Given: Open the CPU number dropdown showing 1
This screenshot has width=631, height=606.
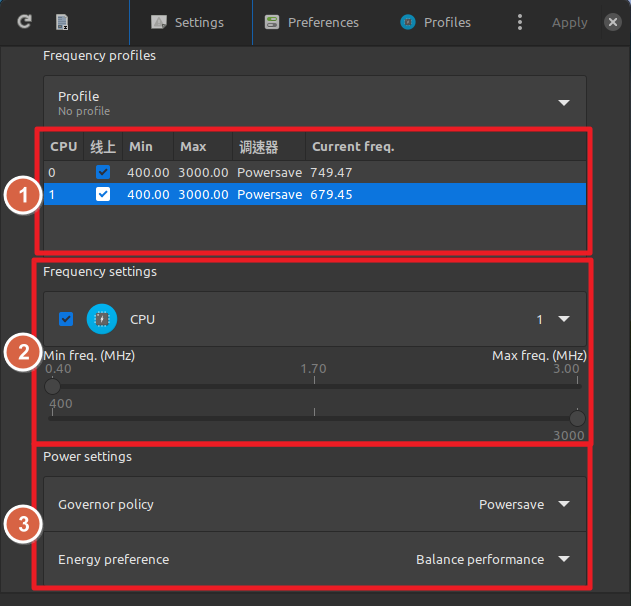Looking at the screenshot, I should point(553,319).
